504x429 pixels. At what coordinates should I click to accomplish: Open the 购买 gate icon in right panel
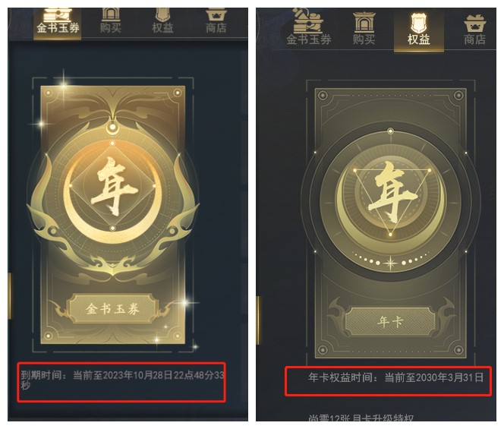coord(364,23)
